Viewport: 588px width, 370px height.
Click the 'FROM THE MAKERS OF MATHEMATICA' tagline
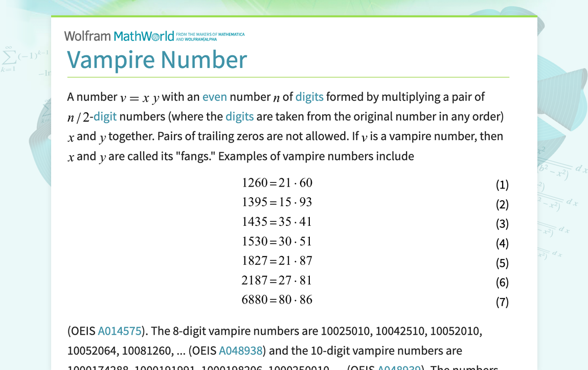210,34
